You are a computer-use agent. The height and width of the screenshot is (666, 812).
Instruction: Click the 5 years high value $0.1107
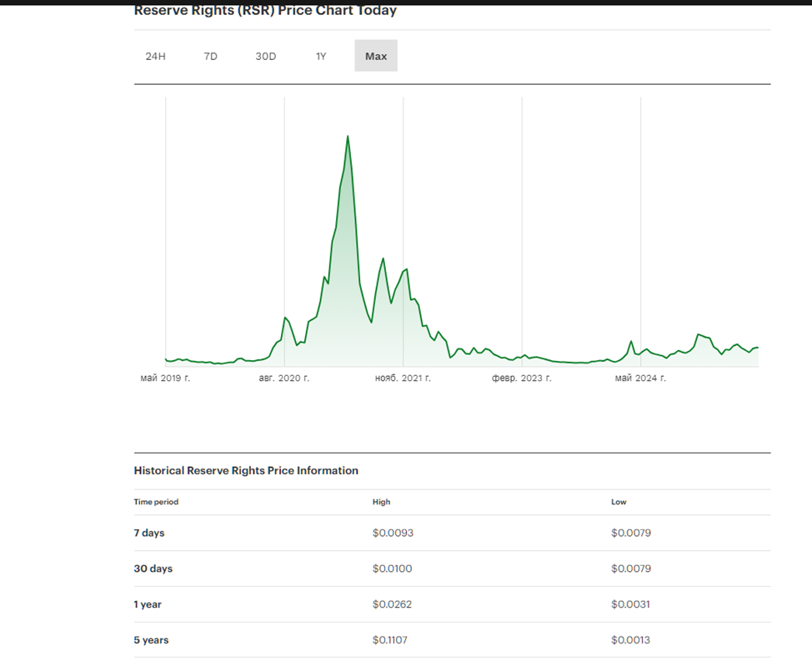click(x=390, y=640)
